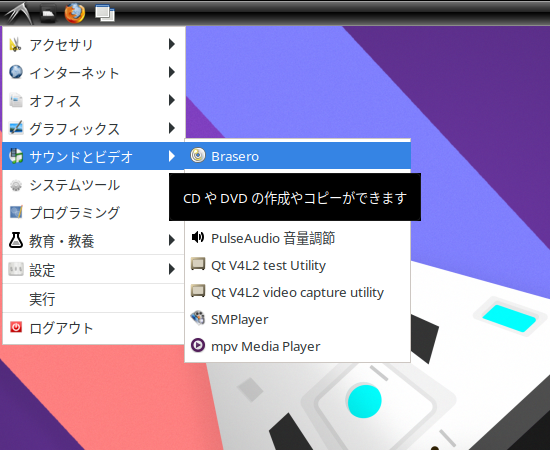
Task: Click the Brasero disc icon
Action: point(198,155)
